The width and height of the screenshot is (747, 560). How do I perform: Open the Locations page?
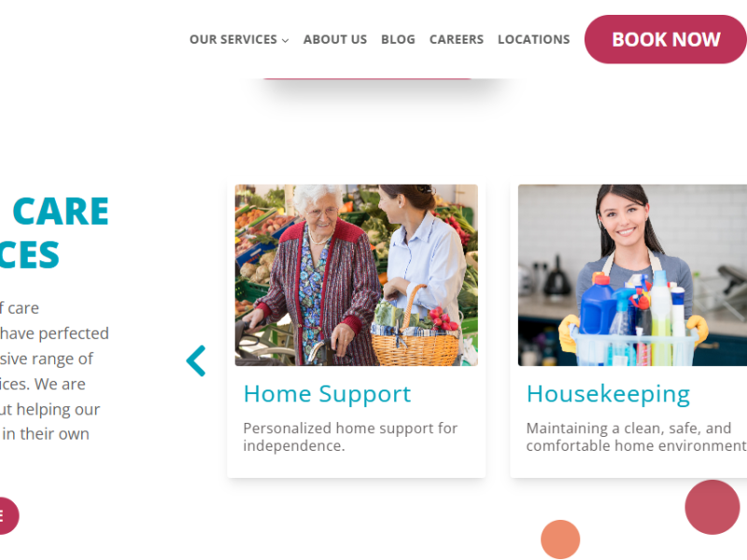tap(533, 39)
